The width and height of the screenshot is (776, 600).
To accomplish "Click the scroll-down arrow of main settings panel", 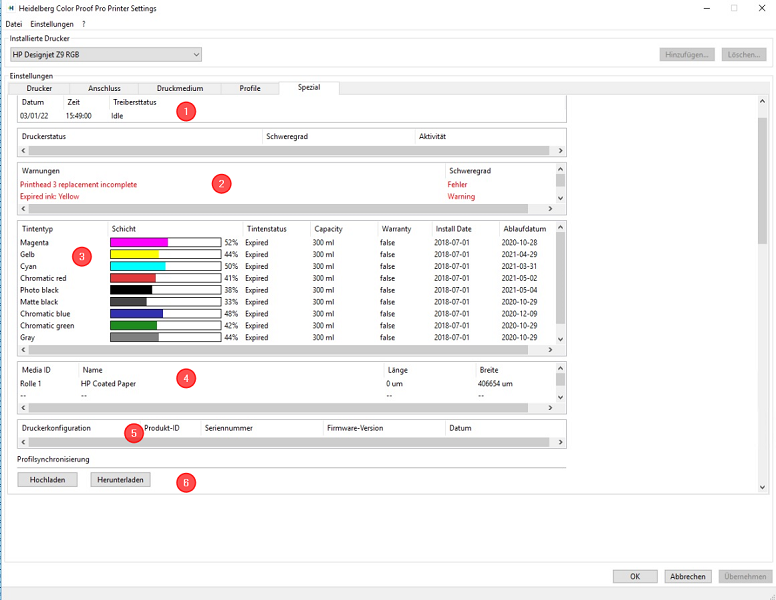I will 762,487.
